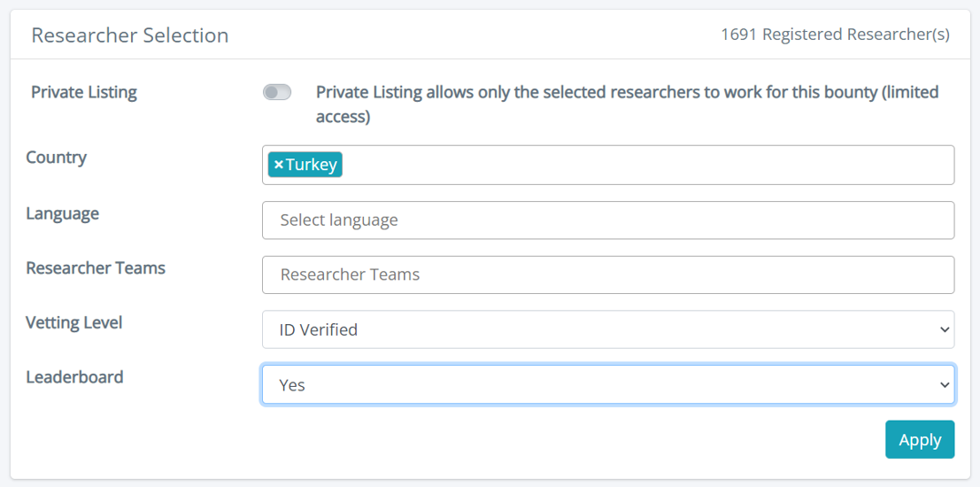
Task: Click the Vetting Level dropdown chevron arrow
Action: coord(944,329)
